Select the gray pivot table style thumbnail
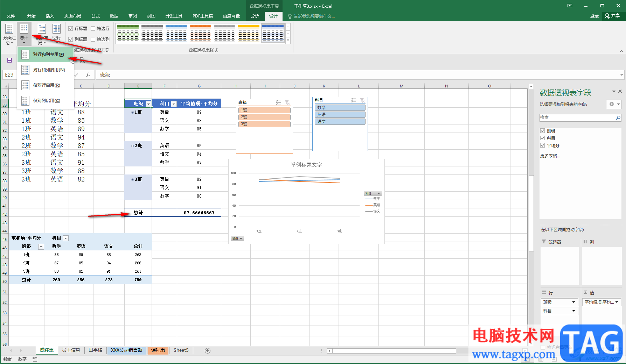The width and height of the screenshot is (626, 364). pyautogui.click(x=152, y=33)
